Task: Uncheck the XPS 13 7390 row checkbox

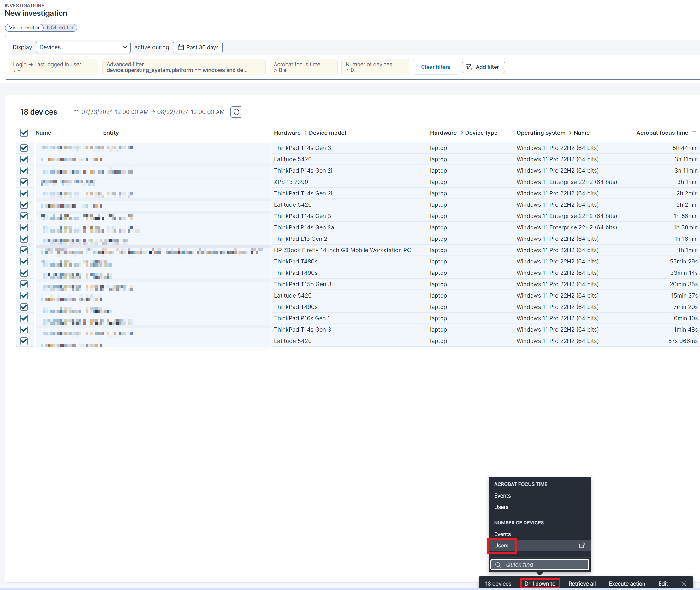Action: pos(24,182)
